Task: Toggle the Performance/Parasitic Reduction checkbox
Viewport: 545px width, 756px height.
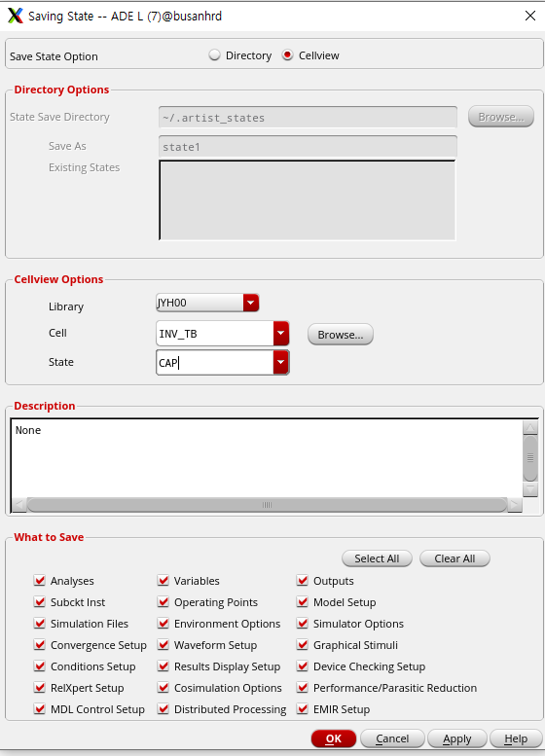Action: click(x=303, y=688)
